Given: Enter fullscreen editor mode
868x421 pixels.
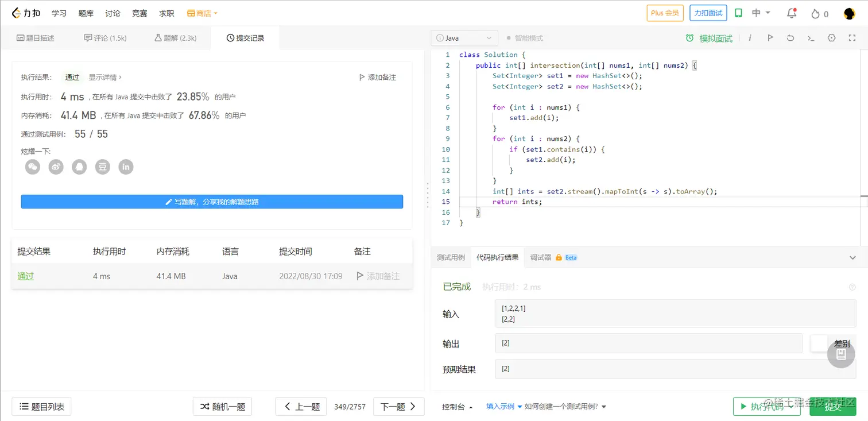Looking at the screenshot, I should click(852, 38).
